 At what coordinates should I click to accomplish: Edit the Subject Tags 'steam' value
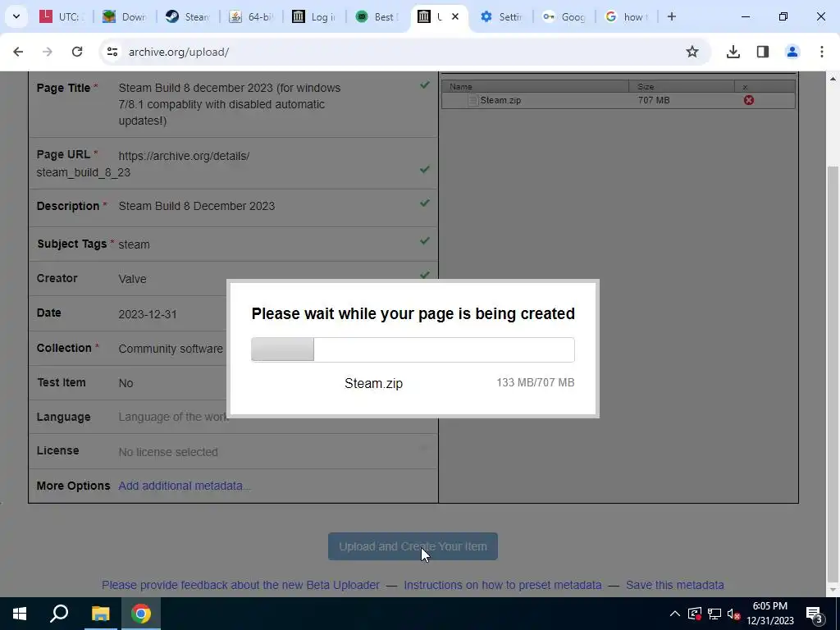pos(134,244)
